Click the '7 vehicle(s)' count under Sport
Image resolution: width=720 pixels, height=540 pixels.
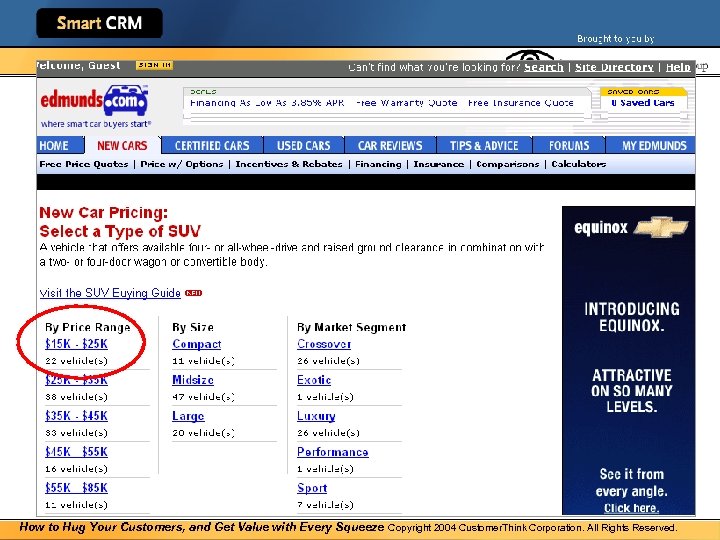click(x=325, y=505)
